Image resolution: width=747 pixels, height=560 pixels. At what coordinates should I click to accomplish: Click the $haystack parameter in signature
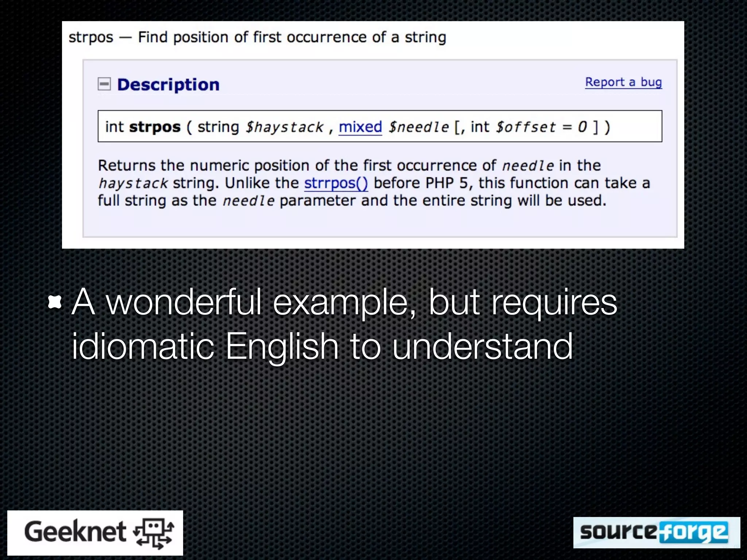coord(285,127)
